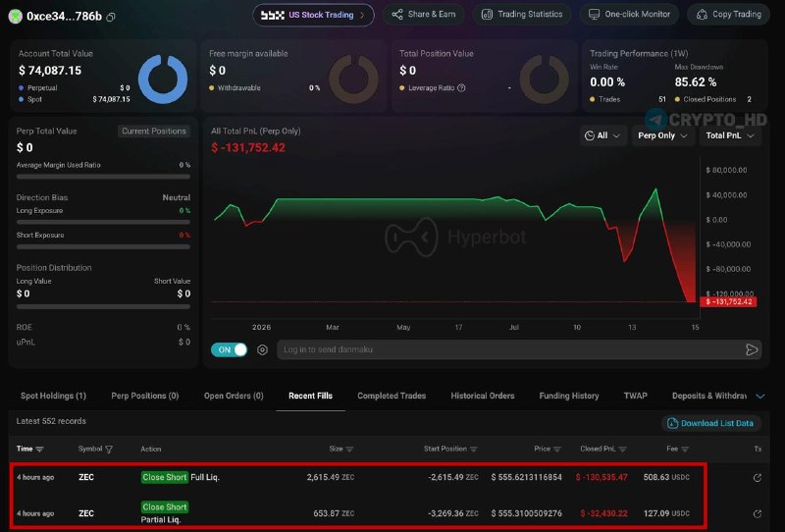Click the Leverage Ratio help icon
785x532 pixels.
(x=461, y=87)
